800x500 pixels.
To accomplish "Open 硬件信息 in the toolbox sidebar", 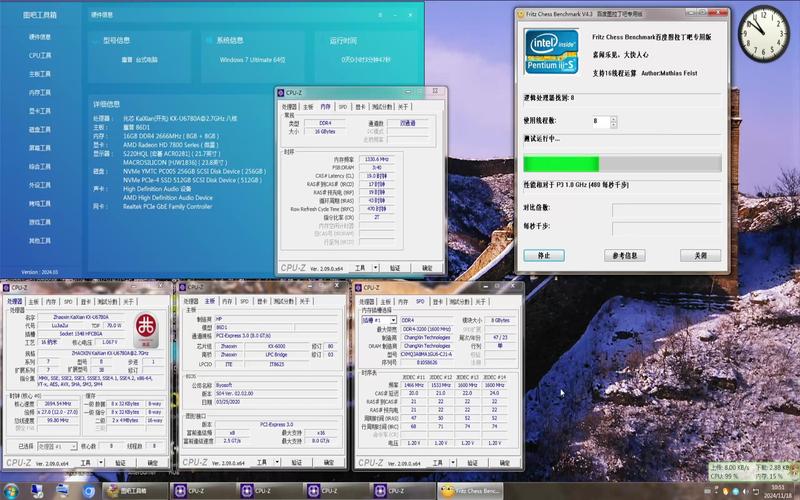I will (x=40, y=37).
